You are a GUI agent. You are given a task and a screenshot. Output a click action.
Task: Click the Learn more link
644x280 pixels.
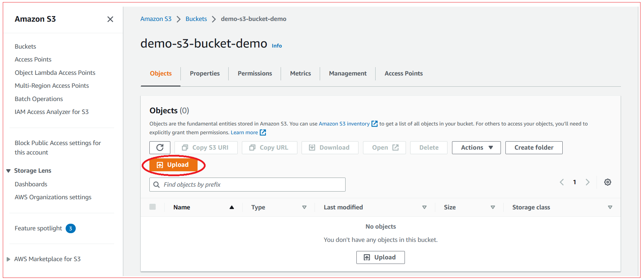pos(248,132)
